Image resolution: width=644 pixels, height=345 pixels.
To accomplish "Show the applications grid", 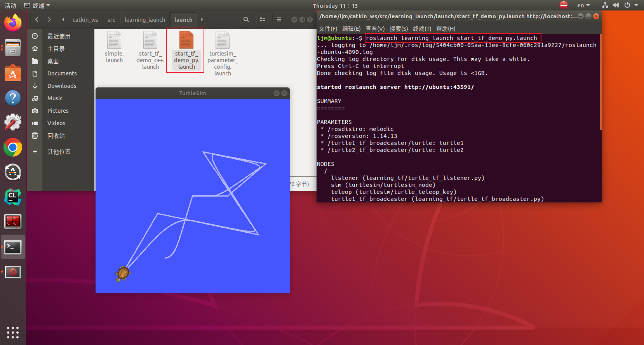I will pos(13,332).
